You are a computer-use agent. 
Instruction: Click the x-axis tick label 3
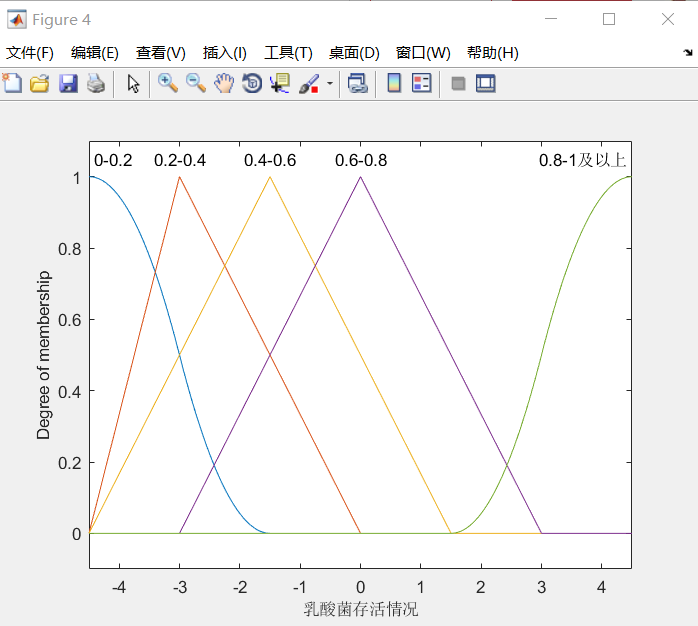point(541,587)
